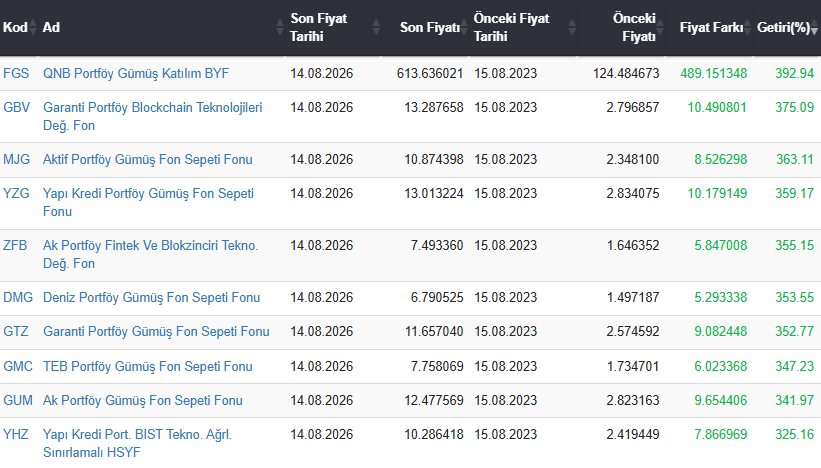Select price difference 8.526298
The height and width of the screenshot is (468, 821).
point(720,159)
